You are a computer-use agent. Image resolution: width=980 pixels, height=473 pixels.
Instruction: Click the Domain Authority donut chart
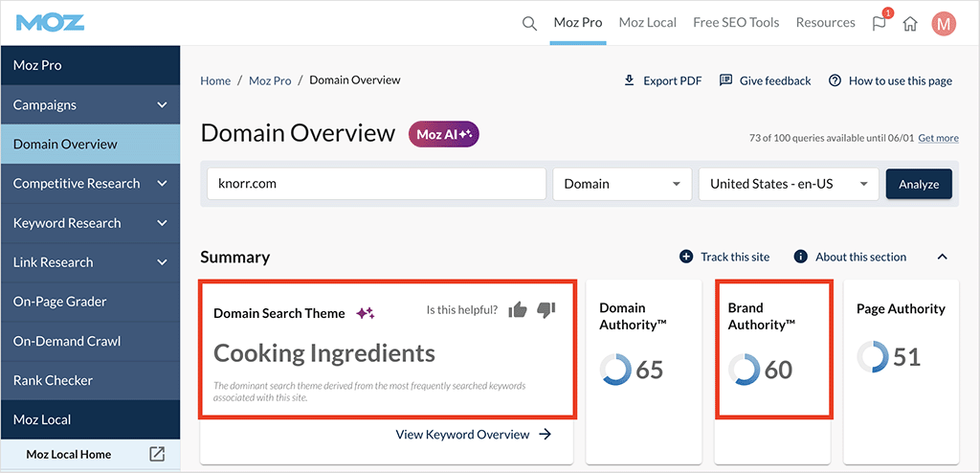tap(615, 370)
